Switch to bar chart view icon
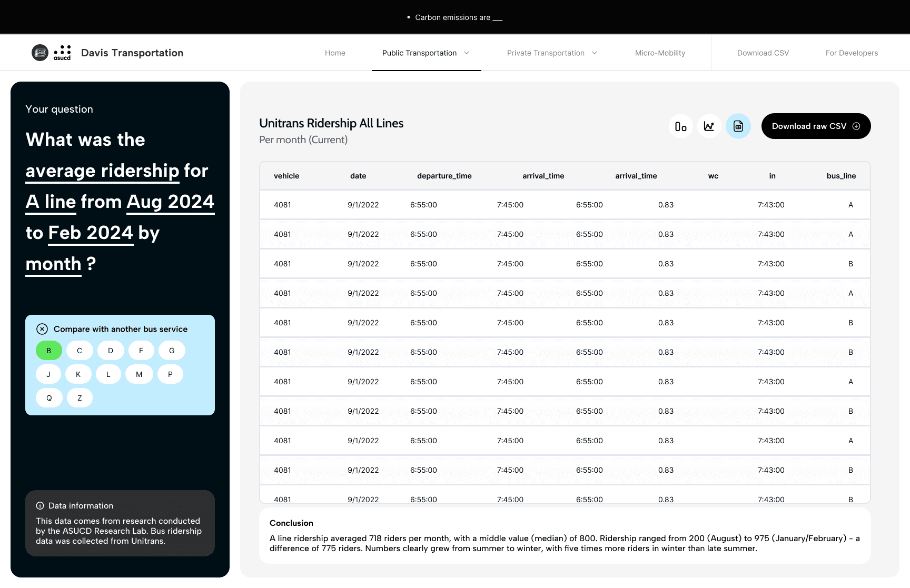The image size is (910, 588). (x=681, y=126)
